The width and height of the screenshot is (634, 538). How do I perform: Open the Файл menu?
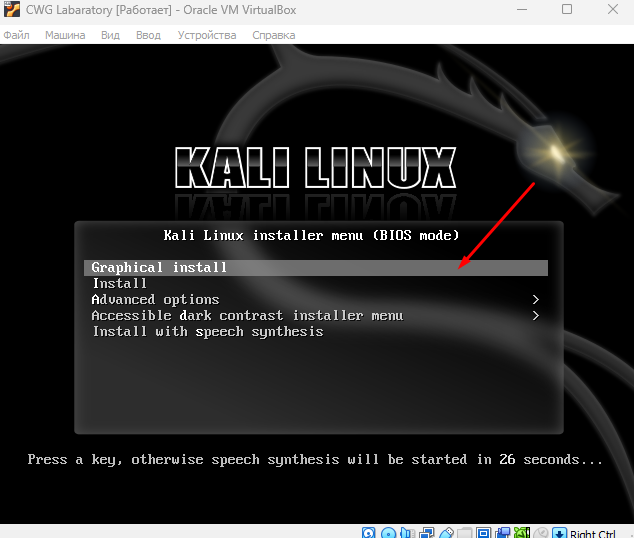[16, 35]
